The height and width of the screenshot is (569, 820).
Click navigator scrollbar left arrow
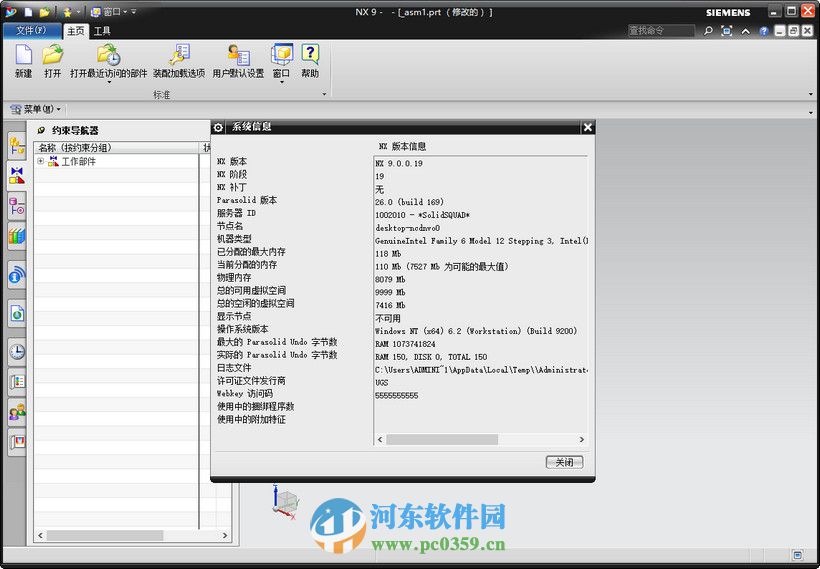point(41,536)
